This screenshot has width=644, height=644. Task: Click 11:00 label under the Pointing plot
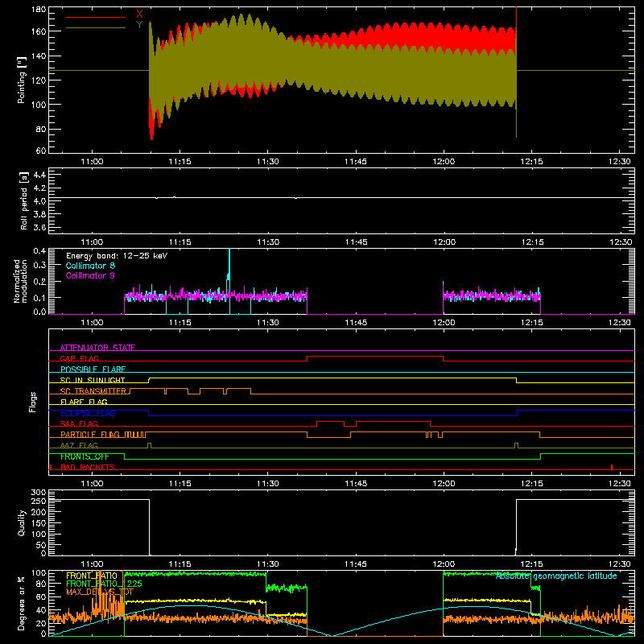tap(92, 162)
